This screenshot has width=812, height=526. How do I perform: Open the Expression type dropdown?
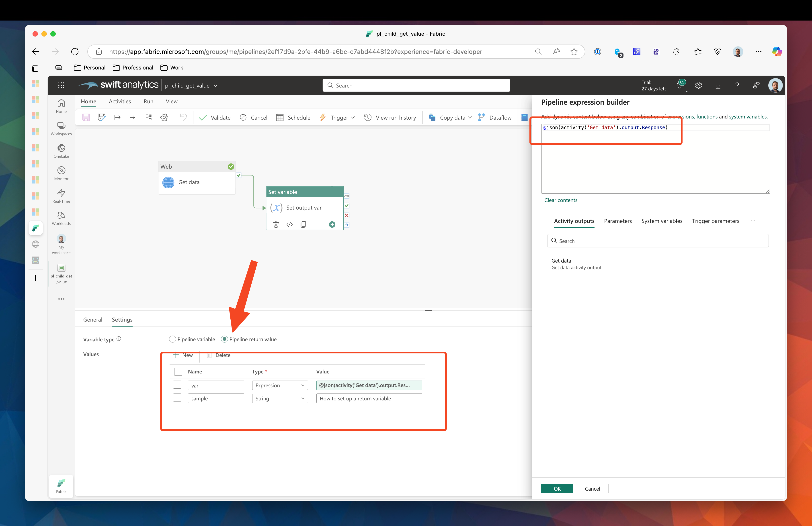[280, 385]
